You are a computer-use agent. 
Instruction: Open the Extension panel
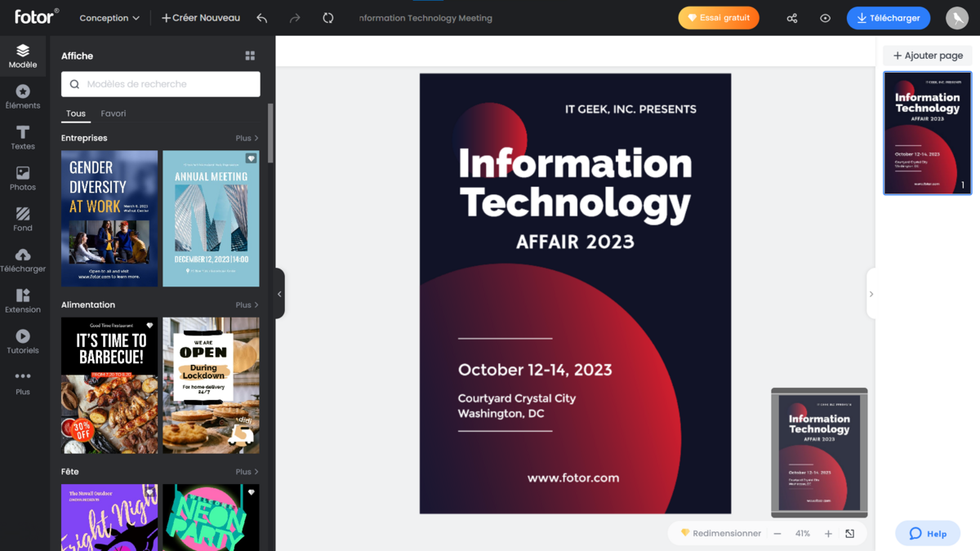[x=23, y=301]
